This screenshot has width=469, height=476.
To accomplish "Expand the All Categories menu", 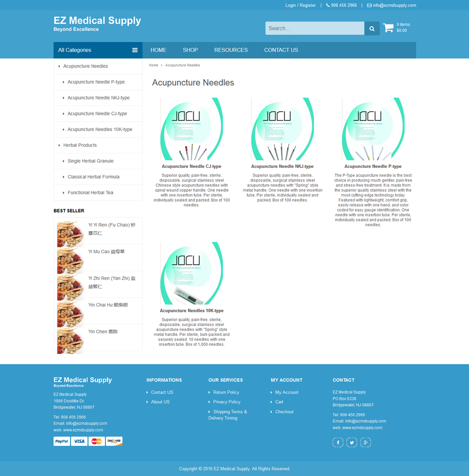I will click(98, 50).
